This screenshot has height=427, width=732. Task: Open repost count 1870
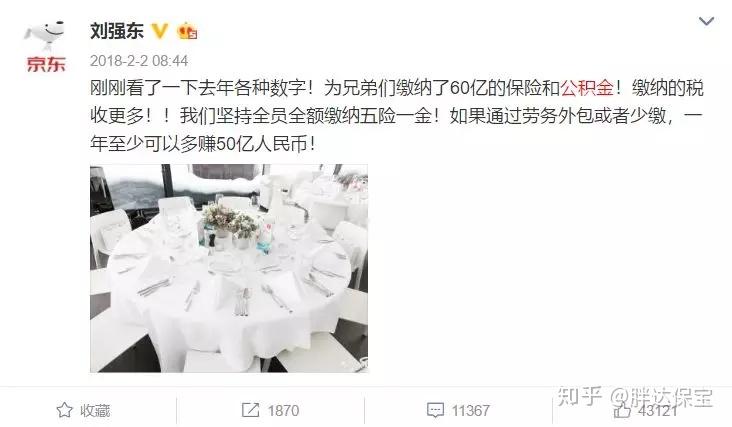click(x=283, y=411)
